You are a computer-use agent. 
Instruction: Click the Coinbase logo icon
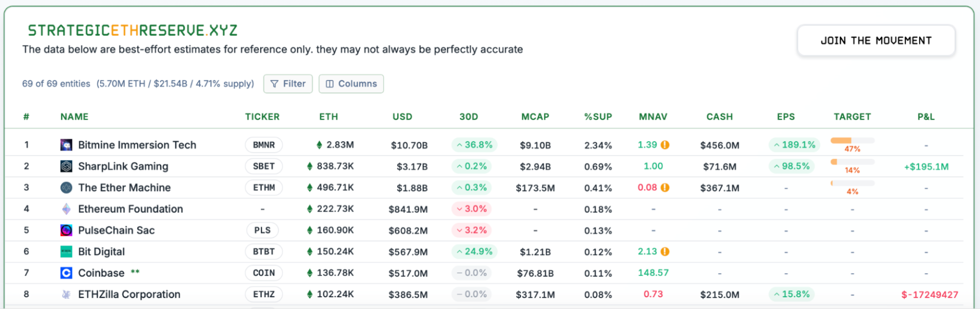click(x=66, y=273)
